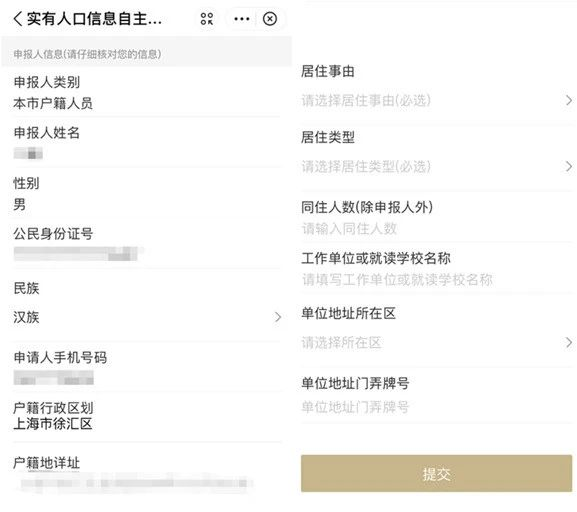Open the three-dot more options menu
Screen dimensions: 577x512
(242, 19)
